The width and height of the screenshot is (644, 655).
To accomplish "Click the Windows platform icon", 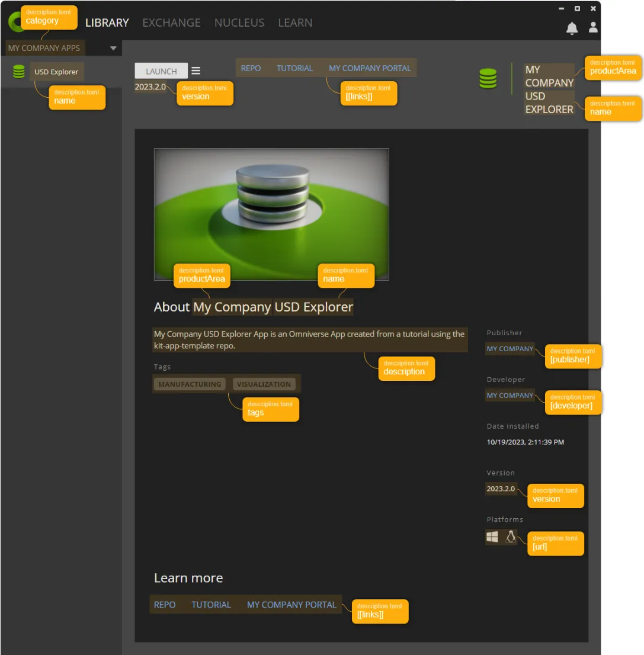I will click(492, 537).
